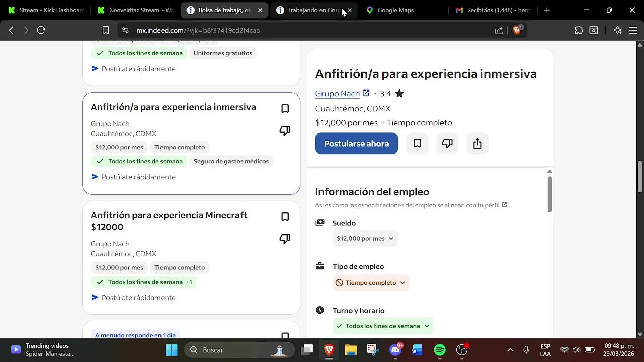Click the job detail panel scrollbar

[x=550, y=194]
